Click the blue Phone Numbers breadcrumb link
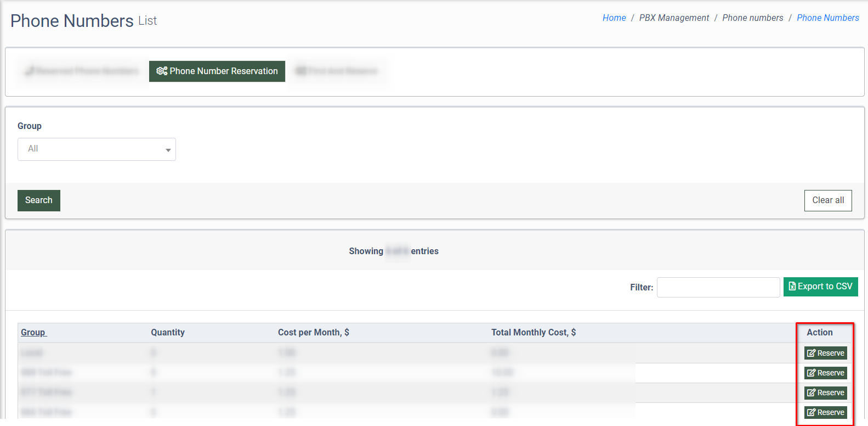Viewport: 868px width, 426px height. [x=827, y=18]
